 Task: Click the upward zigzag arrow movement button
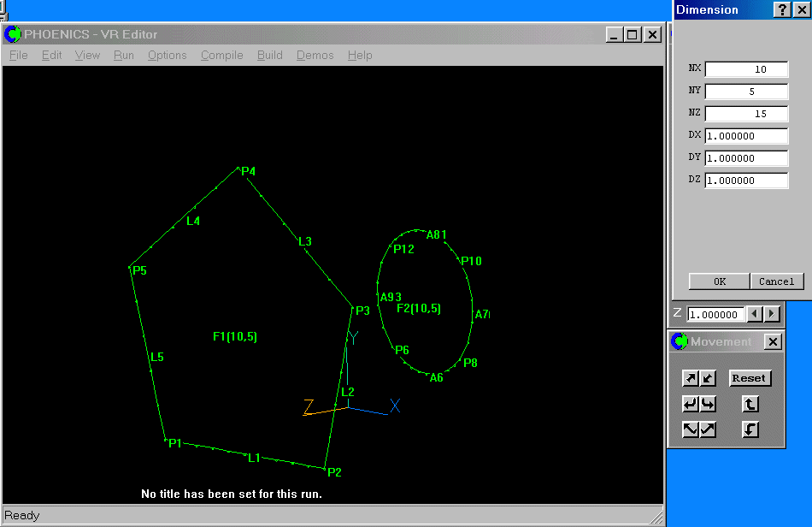[708, 429]
